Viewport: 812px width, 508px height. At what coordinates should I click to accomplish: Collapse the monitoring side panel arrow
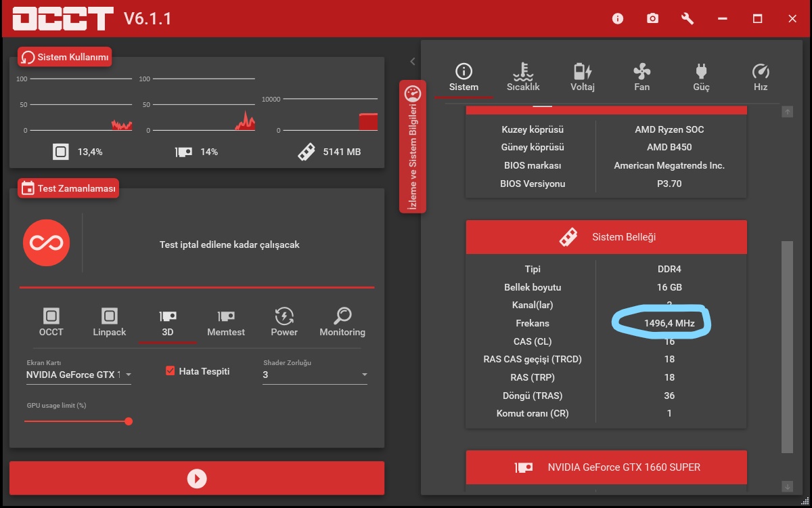(412, 62)
